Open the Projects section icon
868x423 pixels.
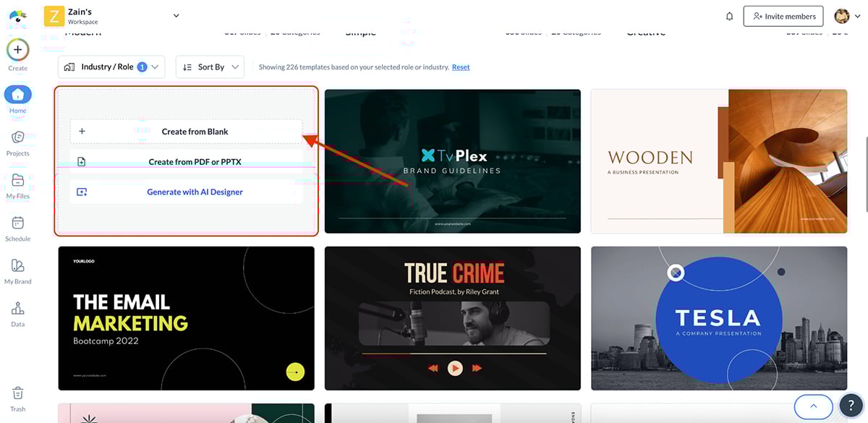pyautogui.click(x=18, y=137)
